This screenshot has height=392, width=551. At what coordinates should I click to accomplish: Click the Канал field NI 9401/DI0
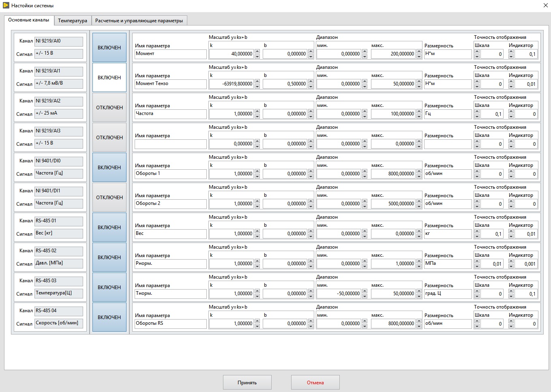coord(59,161)
